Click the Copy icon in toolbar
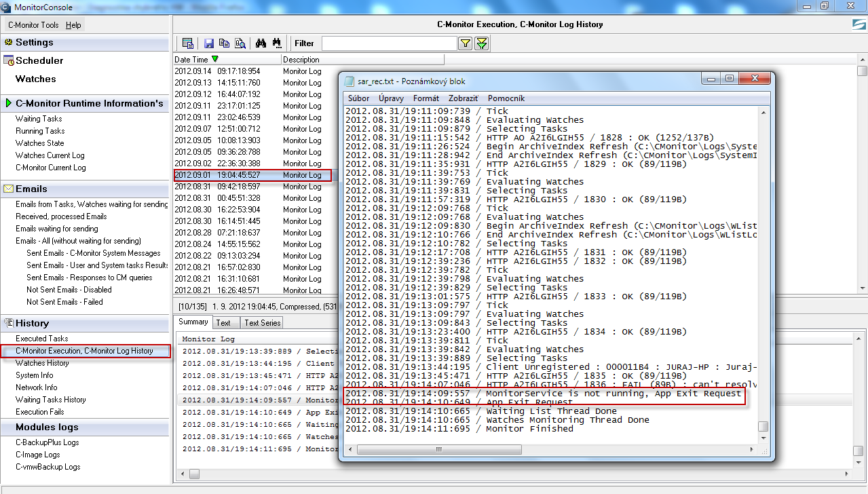This screenshot has width=868, height=494. point(224,43)
